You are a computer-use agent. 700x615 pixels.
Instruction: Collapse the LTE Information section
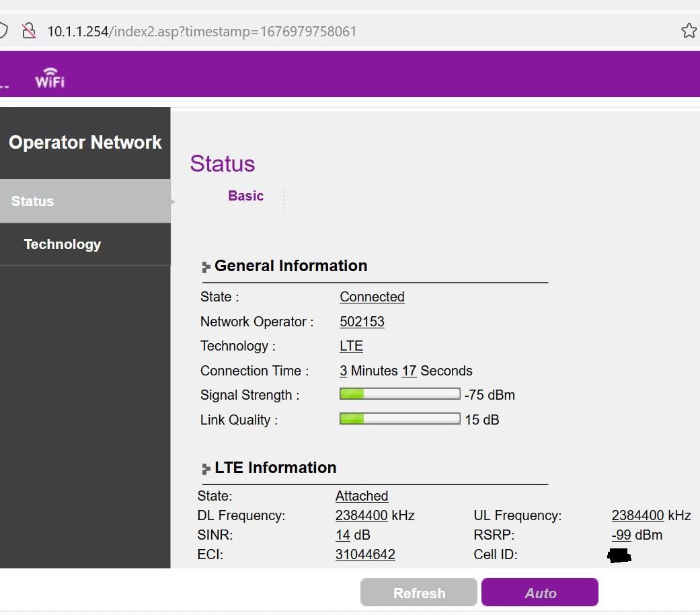point(274,468)
